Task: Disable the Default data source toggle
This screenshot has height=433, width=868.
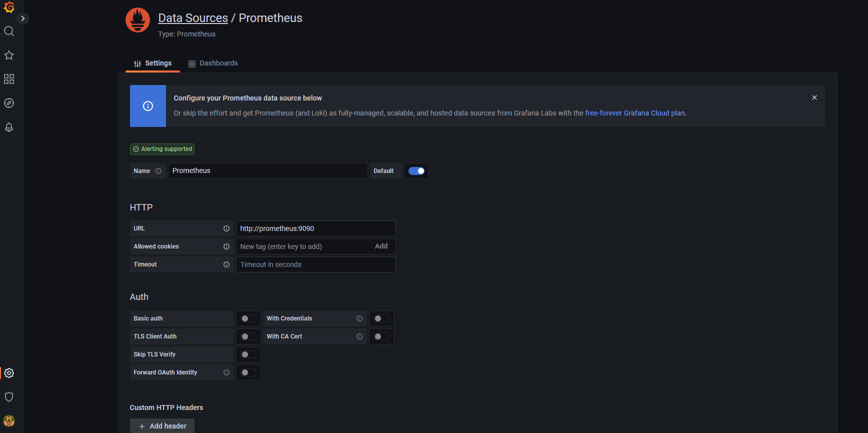Action: pos(416,171)
